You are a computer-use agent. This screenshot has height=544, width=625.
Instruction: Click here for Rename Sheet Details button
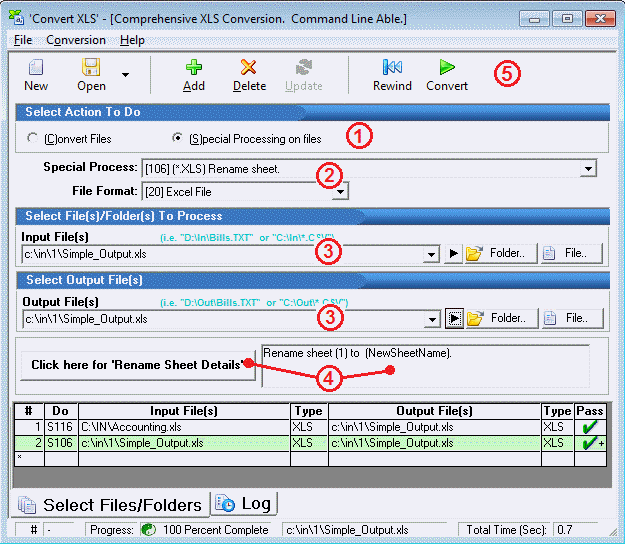[x=136, y=364]
